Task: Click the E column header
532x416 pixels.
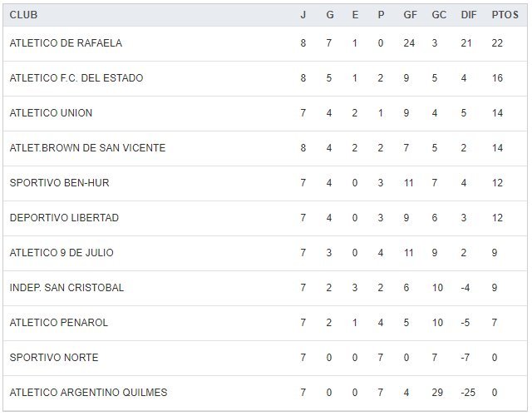Action: pos(355,15)
